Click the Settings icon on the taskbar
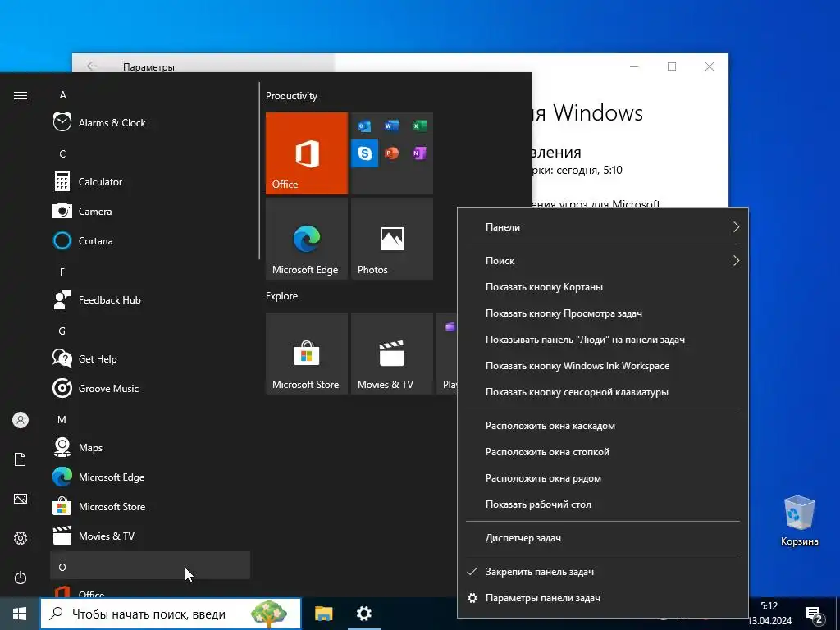This screenshot has width=840, height=630. tap(363, 614)
